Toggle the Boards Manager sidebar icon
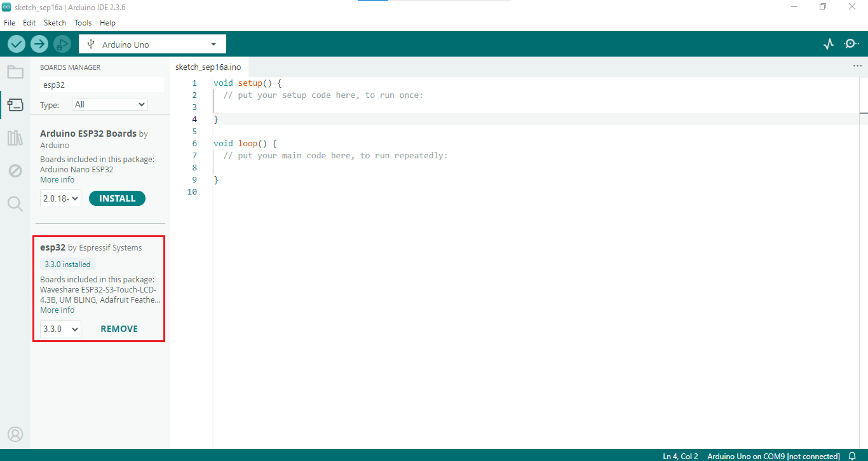The height and width of the screenshot is (461, 868). pyautogui.click(x=15, y=104)
